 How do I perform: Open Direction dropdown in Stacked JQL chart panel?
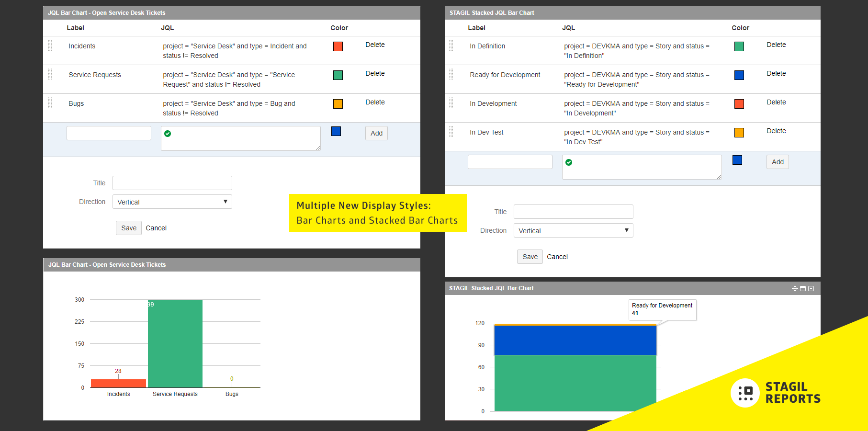(574, 230)
